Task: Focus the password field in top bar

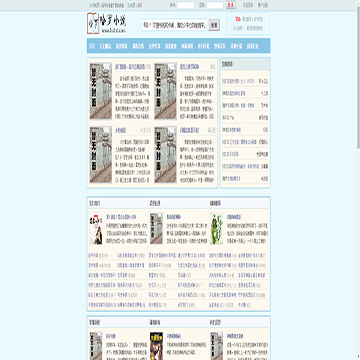Action: click(x=215, y=5)
